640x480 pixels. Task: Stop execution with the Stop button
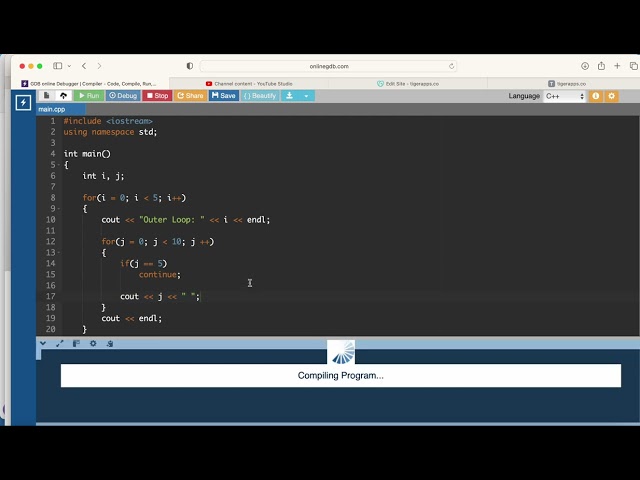coord(157,96)
